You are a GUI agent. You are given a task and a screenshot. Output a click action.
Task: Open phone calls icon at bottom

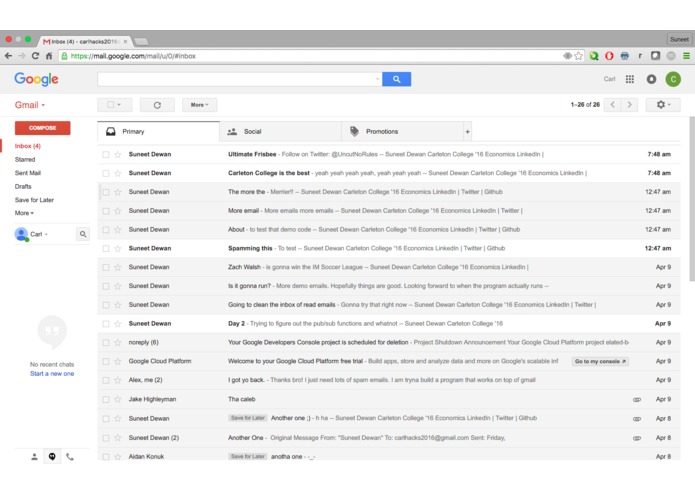click(x=70, y=457)
